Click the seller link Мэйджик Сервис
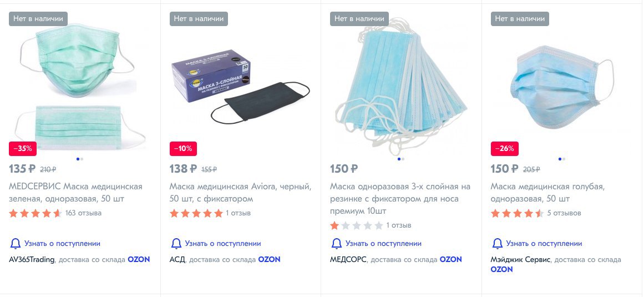This screenshot has width=644, height=297. pos(521,260)
